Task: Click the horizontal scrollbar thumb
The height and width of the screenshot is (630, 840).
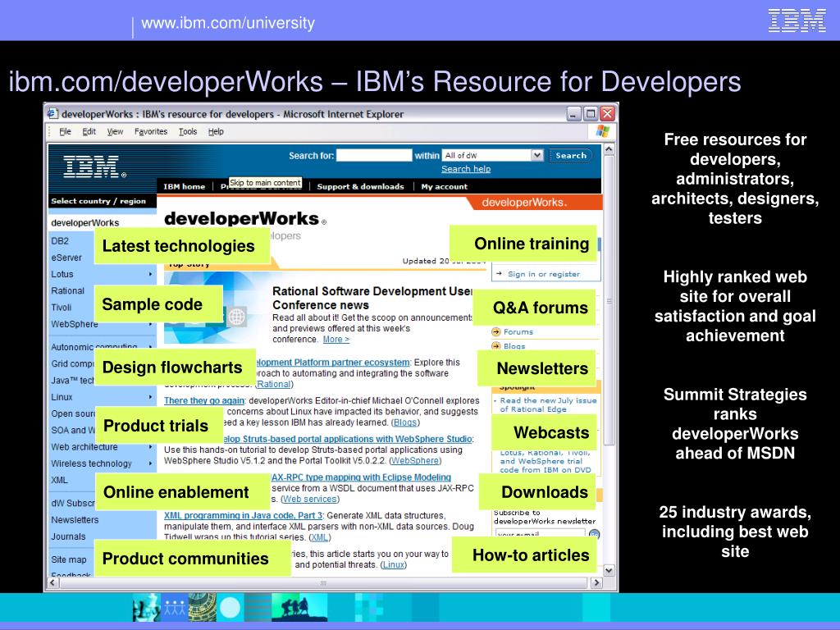Action: pos(325,582)
